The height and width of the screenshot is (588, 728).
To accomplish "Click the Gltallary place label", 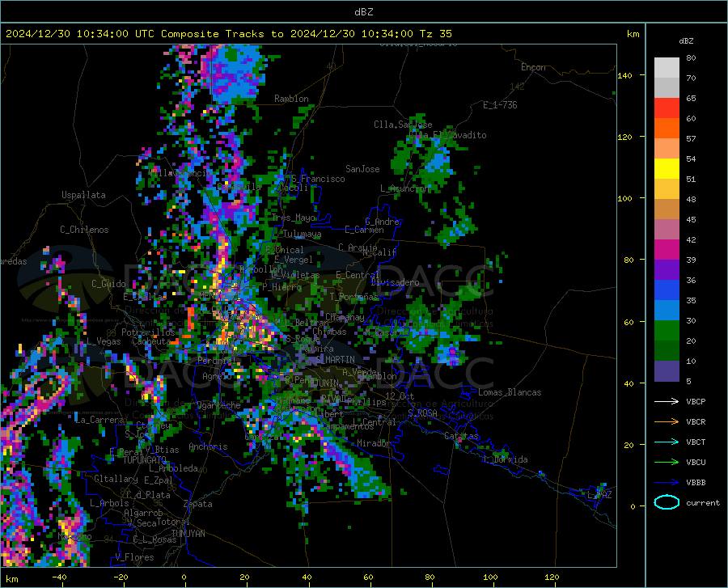I will [116, 479].
